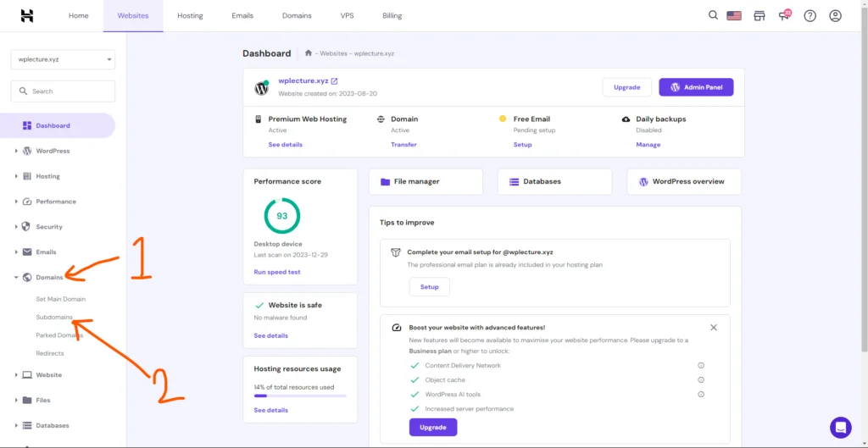The height and width of the screenshot is (448, 868).
Task: Click the Emails envelope icon in sidebar
Action: (26, 252)
